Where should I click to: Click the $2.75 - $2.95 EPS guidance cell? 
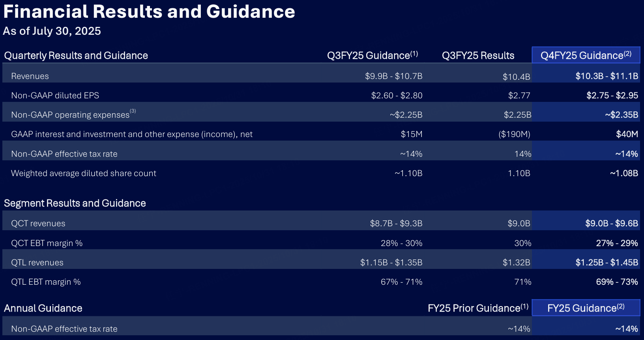(612, 96)
